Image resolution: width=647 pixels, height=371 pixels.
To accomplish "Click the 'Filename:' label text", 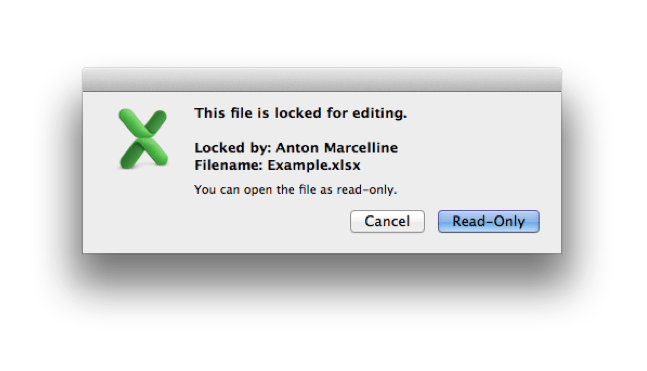I will (x=229, y=165).
